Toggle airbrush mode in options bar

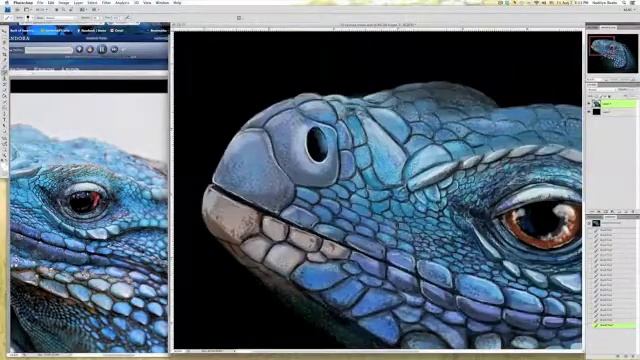click(x=128, y=18)
